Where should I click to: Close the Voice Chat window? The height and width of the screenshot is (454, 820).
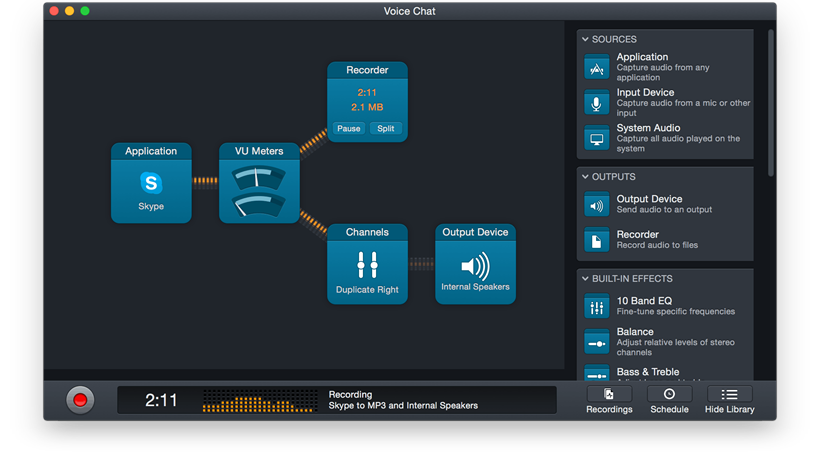54,11
